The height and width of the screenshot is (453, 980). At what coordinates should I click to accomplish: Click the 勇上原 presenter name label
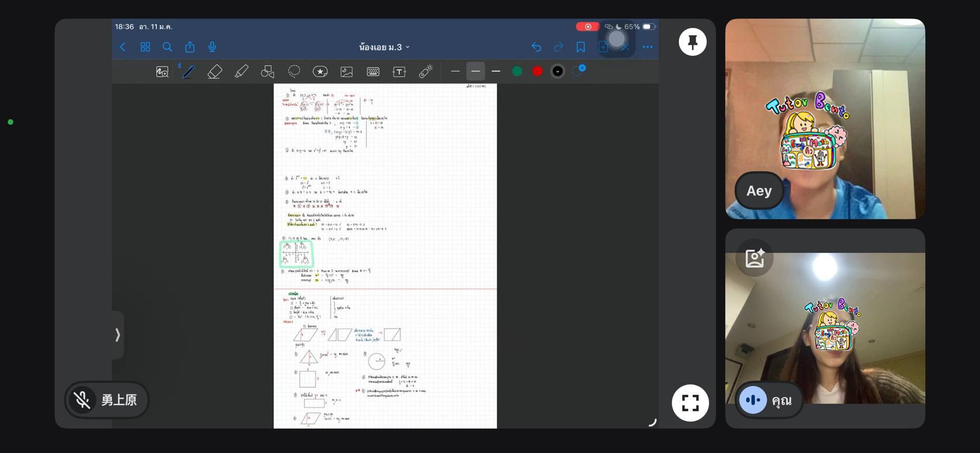(x=119, y=400)
